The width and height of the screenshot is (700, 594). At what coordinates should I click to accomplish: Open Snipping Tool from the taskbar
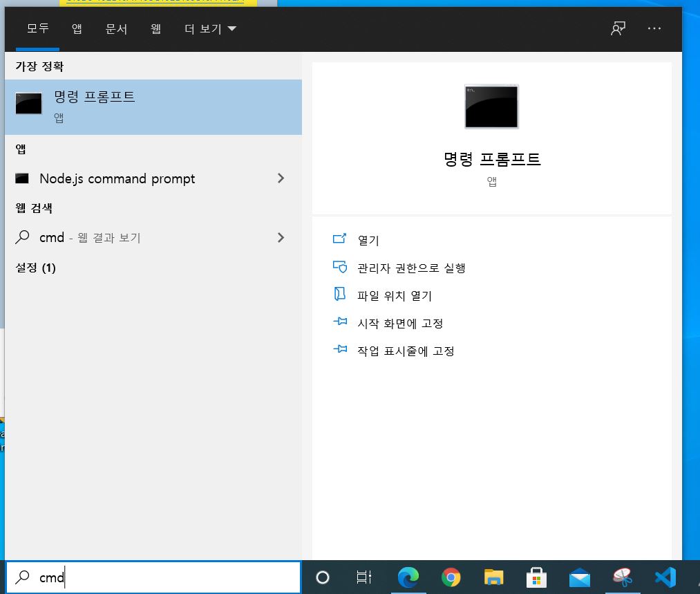click(x=623, y=577)
